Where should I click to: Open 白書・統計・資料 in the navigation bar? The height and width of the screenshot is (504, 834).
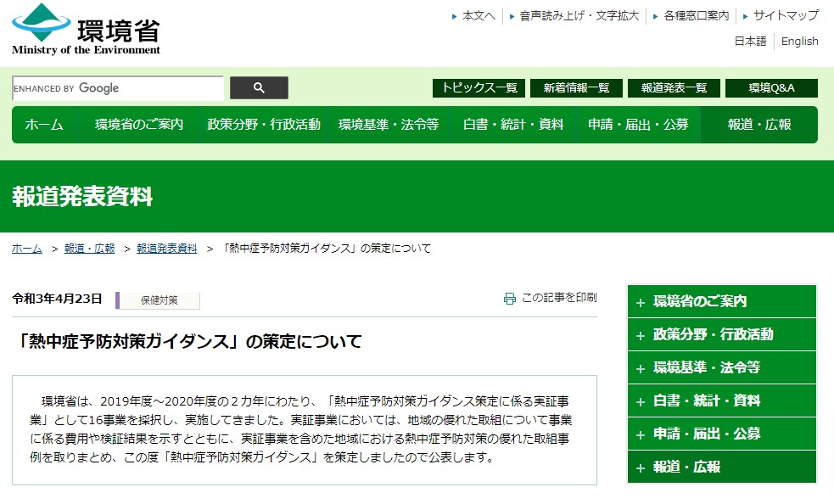512,125
